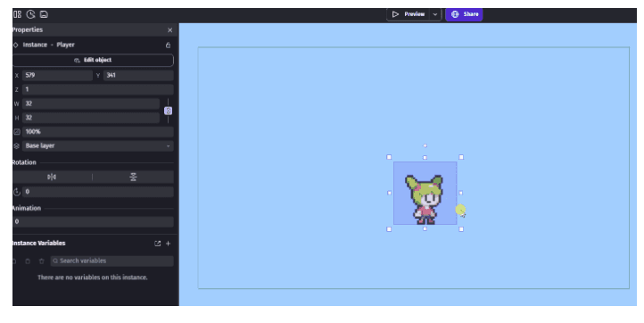The height and width of the screenshot is (323, 644).
Task: Click the Height field
Action: tap(91, 118)
